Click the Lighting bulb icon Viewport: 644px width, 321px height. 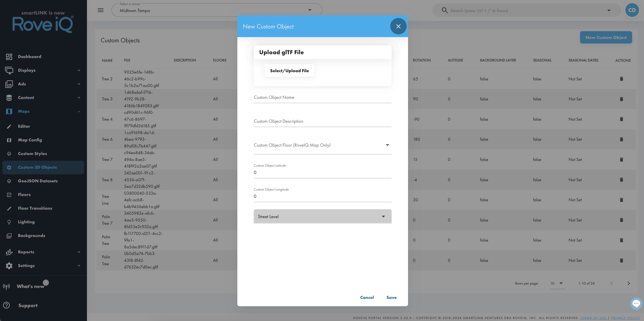(x=9, y=222)
